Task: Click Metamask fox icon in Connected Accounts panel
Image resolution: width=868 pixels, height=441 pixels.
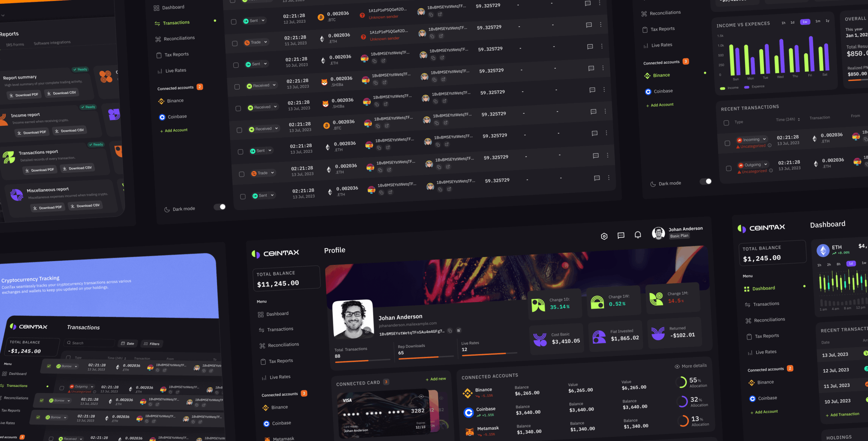Action: click(x=470, y=432)
